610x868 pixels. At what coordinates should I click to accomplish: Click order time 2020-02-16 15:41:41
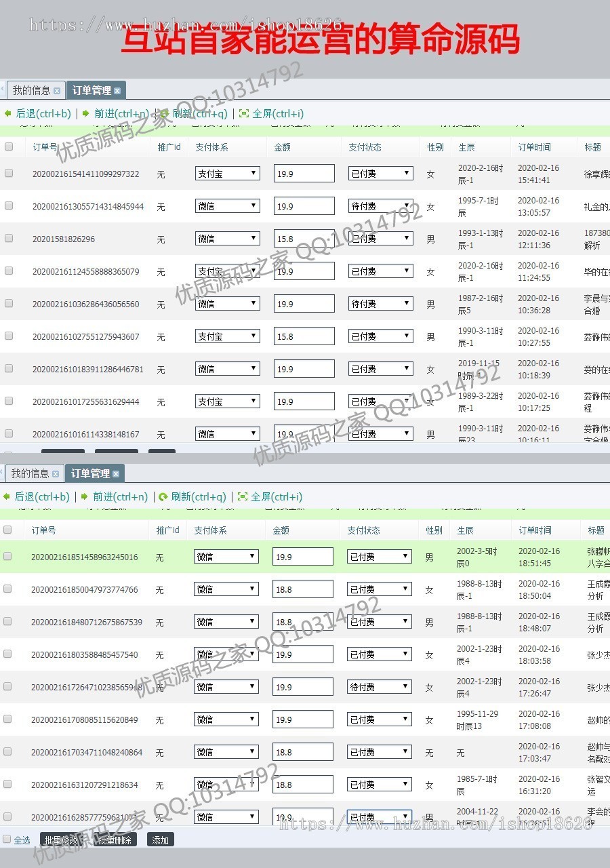tap(538, 174)
